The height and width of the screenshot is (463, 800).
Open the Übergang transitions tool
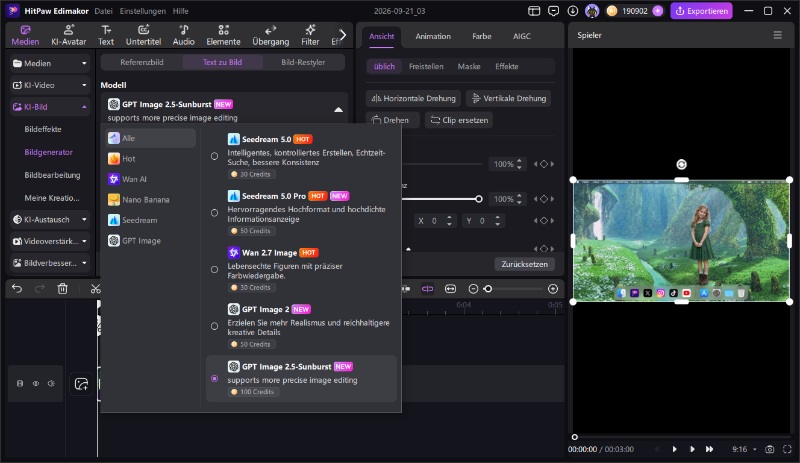(x=270, y=35)
